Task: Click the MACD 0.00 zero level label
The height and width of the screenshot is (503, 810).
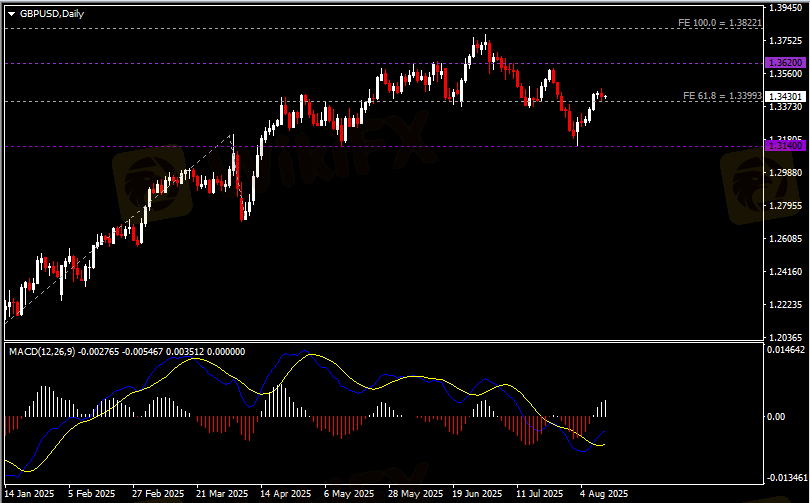Action: click(x=778, y=415)
